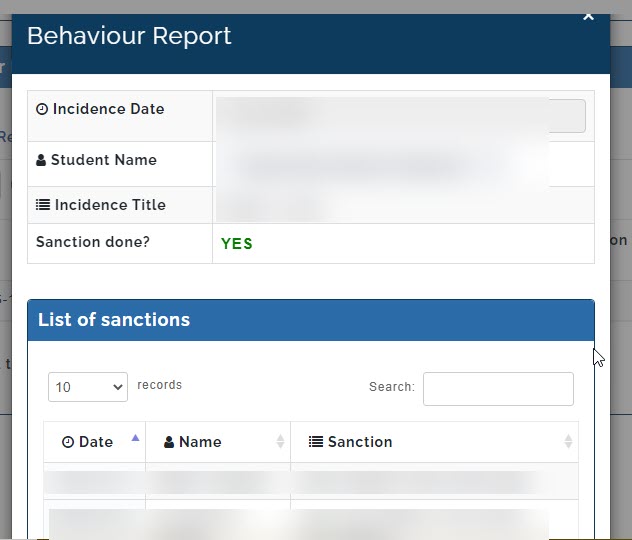Click the Incidence Title label text

click(110, 205)
